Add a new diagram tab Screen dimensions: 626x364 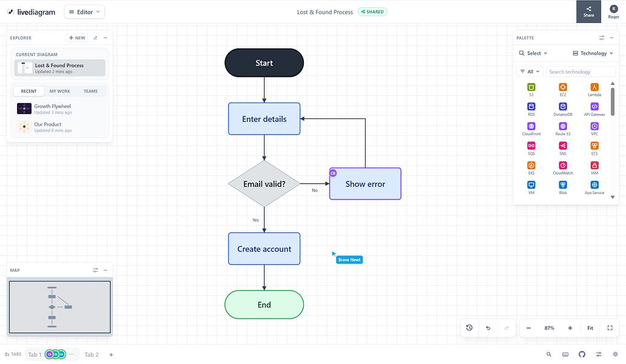pyautogui.click(x=111, y=354)
